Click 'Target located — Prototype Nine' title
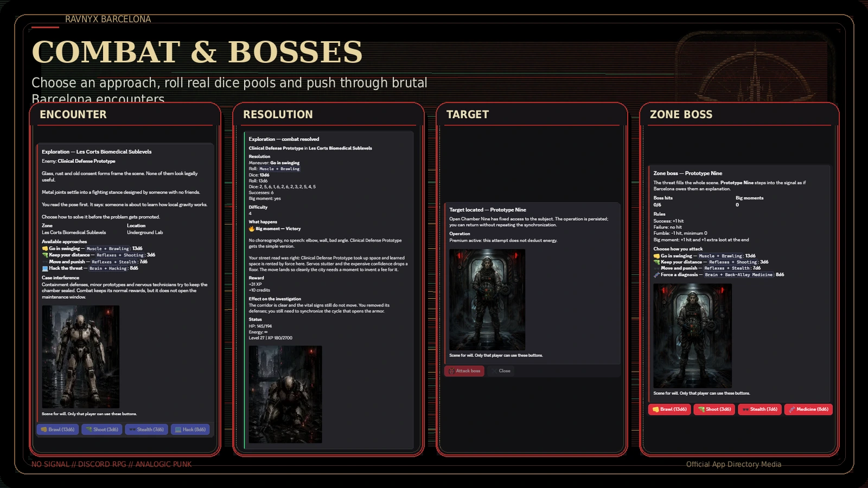The height and width of the screenshot is (488, 868). click(x=488, y=210)
